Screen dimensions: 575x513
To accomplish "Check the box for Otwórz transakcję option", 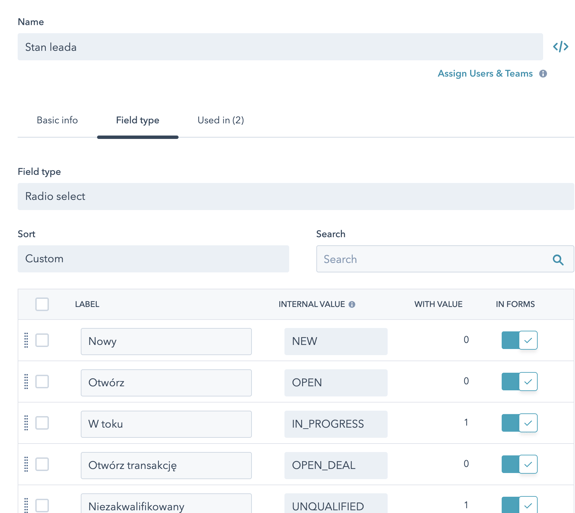I will (42, 464).
